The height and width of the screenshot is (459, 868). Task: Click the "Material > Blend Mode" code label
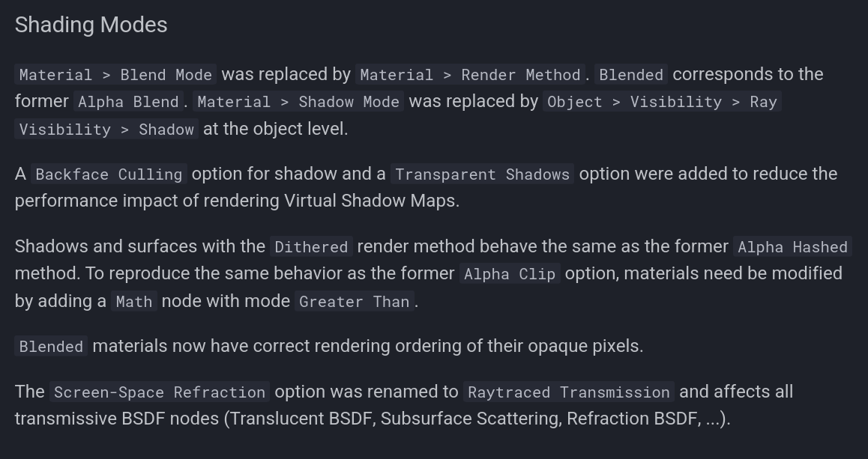tap(115, 75)
